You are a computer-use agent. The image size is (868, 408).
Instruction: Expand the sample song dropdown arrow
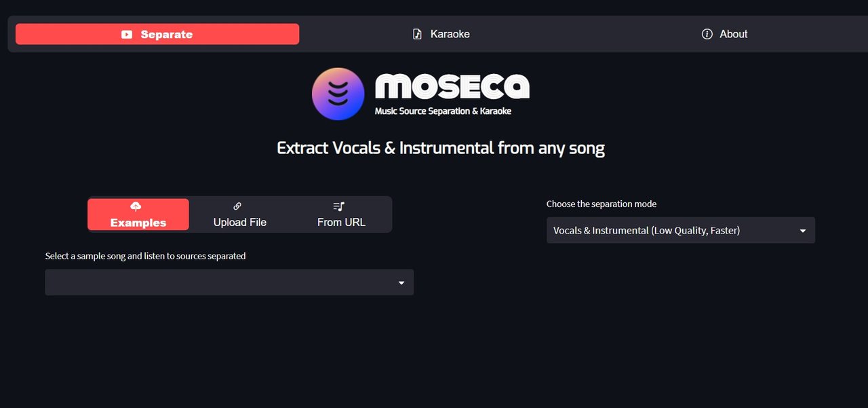401,282
